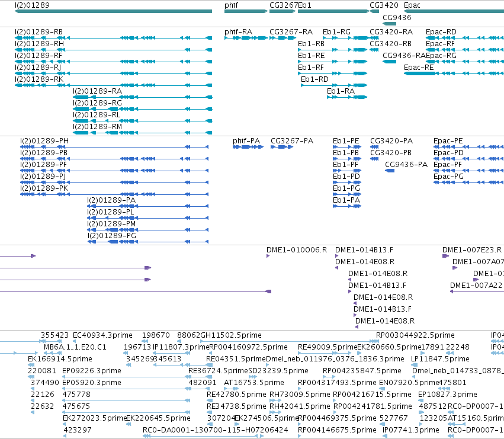Click EST EP10827.3prime
The height and width of the screenshot is (439, 504).
point(447,395)
